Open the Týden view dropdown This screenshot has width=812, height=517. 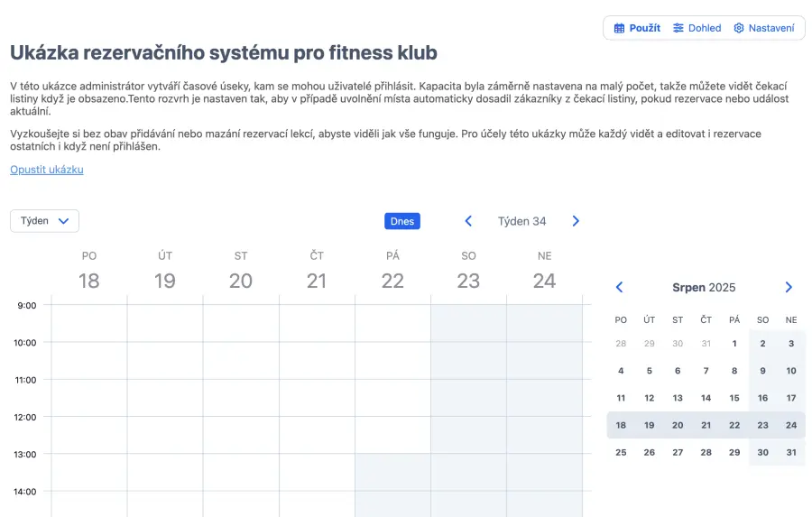click(x=44, y=221)
